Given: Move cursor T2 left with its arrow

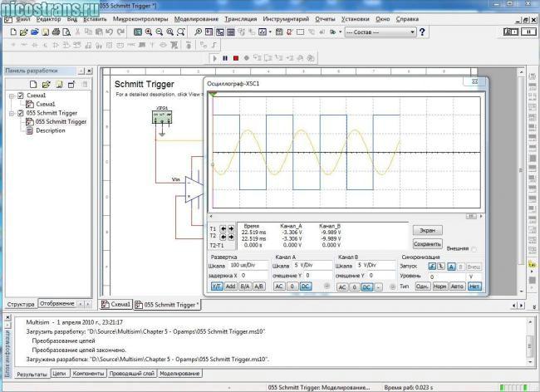Looking at the screenshot, I should (x=223, y=237).
